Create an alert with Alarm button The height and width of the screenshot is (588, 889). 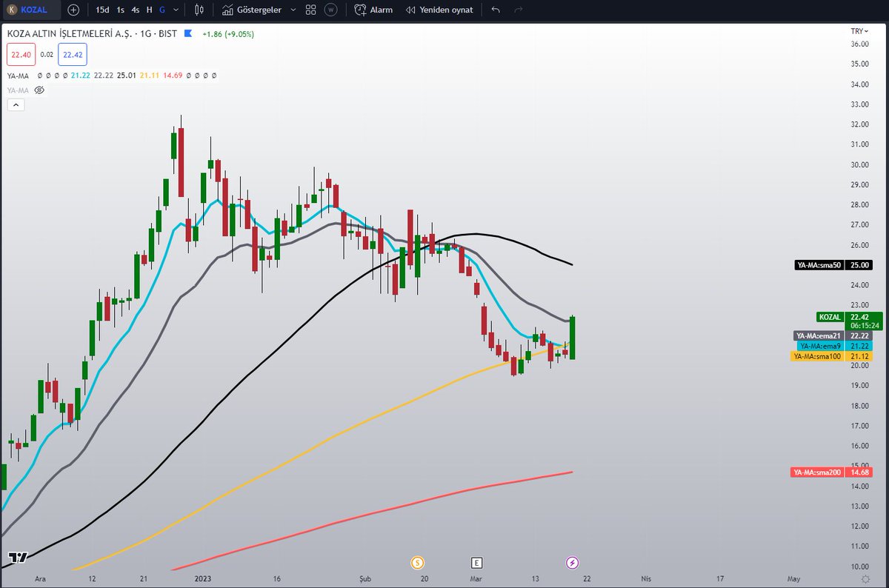coord(373,10)
